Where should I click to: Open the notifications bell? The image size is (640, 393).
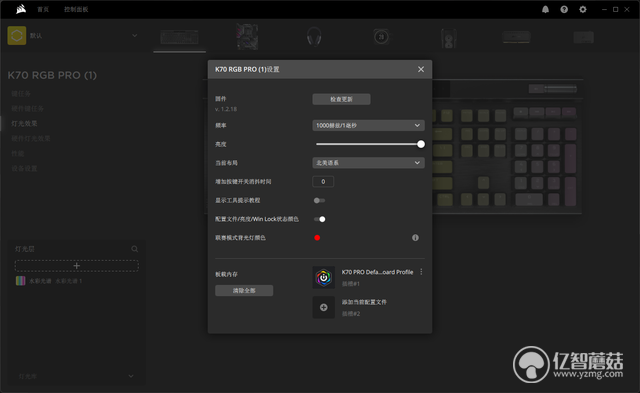[545, 9]
